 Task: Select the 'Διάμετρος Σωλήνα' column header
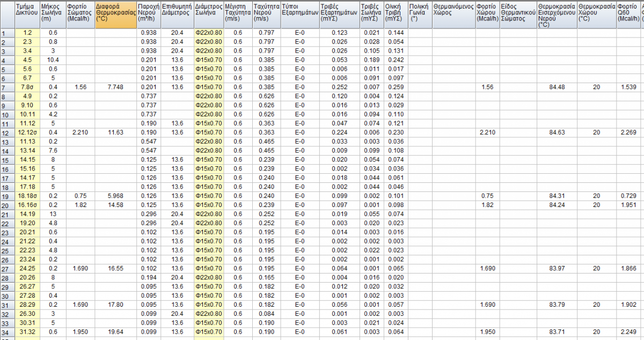pos(209,14)
